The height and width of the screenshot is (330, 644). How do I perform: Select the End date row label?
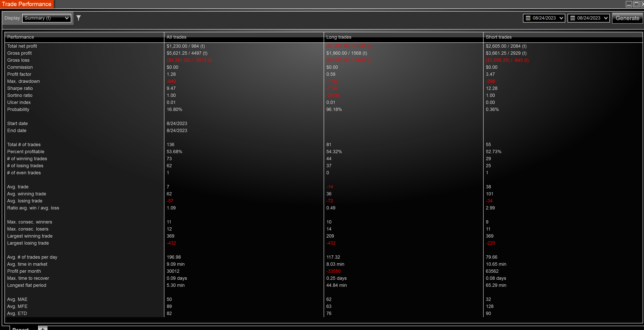(x=17, y=130)
